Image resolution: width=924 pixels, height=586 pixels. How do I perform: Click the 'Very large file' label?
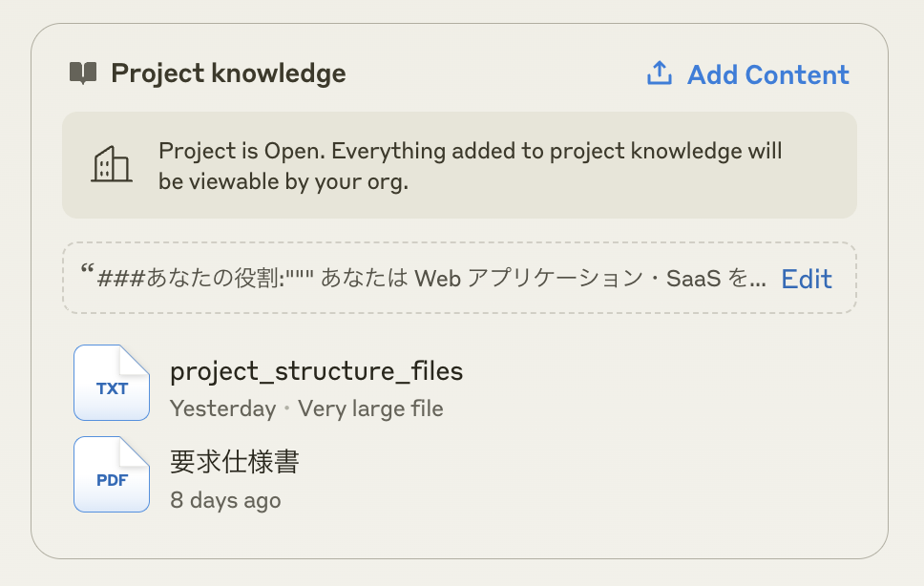click(370, 408)
